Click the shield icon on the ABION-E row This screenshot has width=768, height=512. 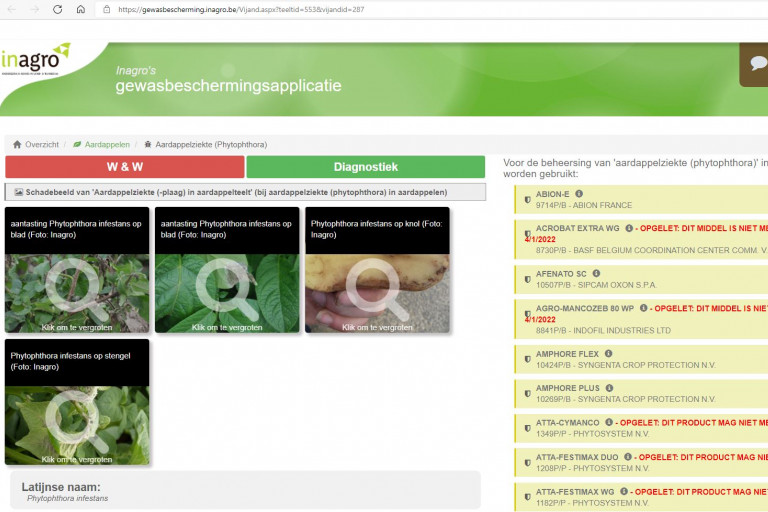click(528, 200)
